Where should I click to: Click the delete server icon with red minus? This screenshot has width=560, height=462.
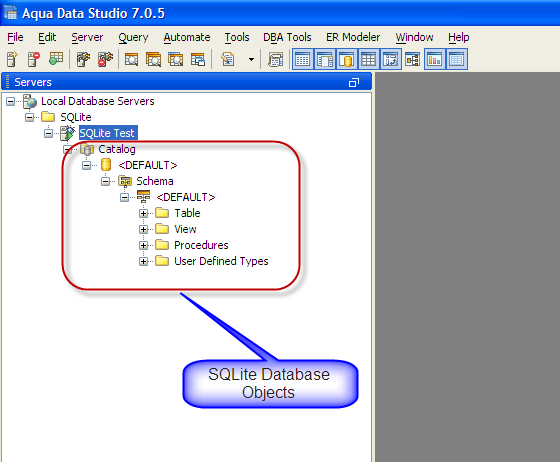pos(34,59)
